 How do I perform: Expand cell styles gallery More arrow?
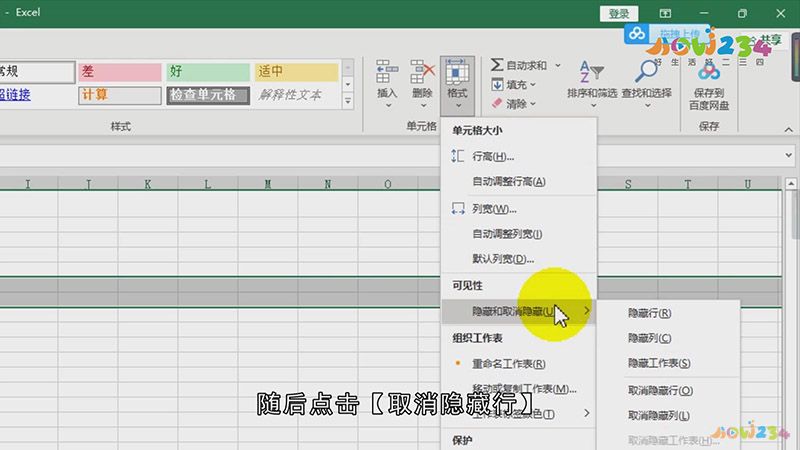347,102
